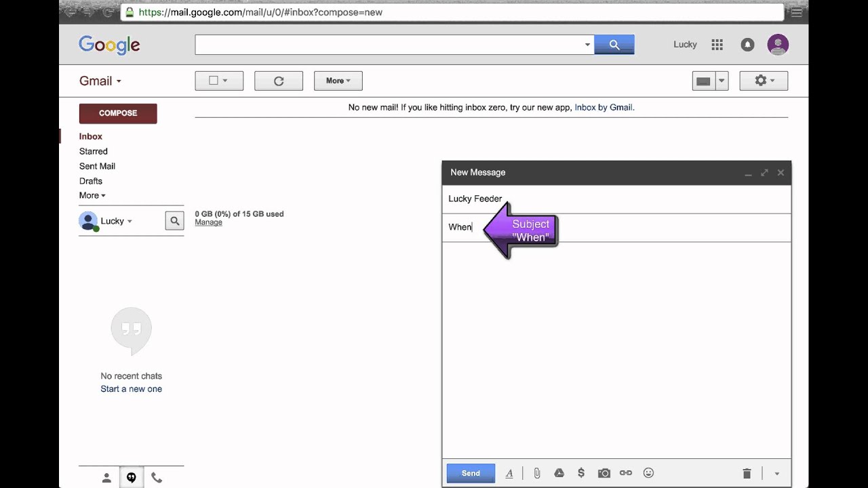This screenshot has height=488, width=868.
Task: Click the browser reload button
Action: coord(108,12)
